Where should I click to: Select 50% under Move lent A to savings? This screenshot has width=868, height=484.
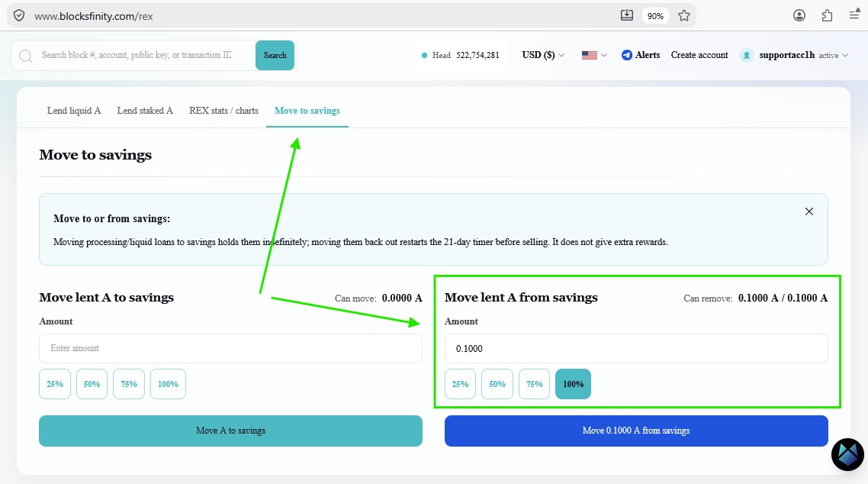[x=92, y=384]
